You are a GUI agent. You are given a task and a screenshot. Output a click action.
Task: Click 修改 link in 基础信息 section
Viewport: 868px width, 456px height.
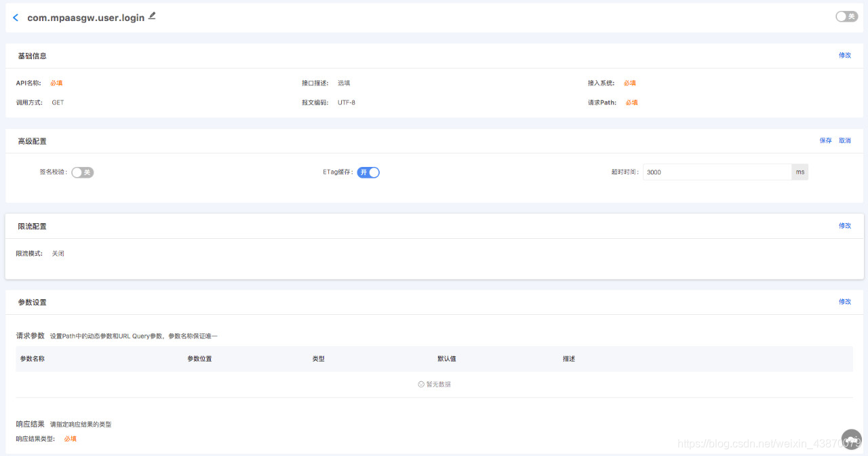click(x=845, y=56)
